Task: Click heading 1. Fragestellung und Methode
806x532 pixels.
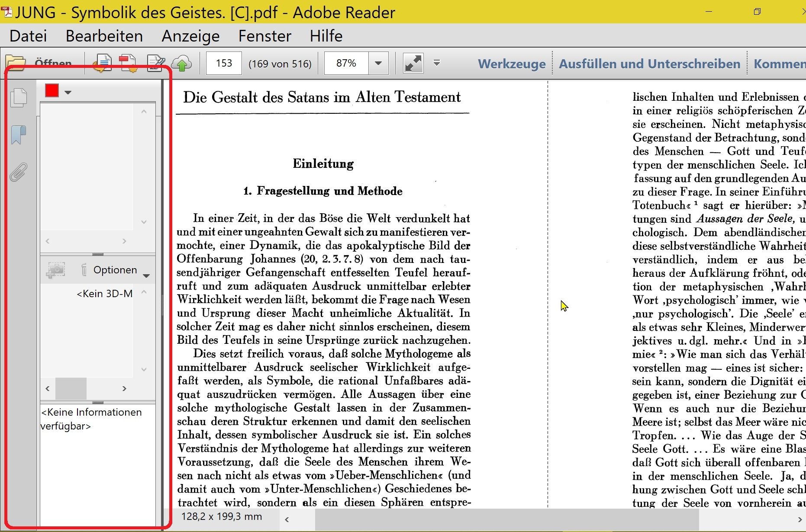Action: (323, 191)
